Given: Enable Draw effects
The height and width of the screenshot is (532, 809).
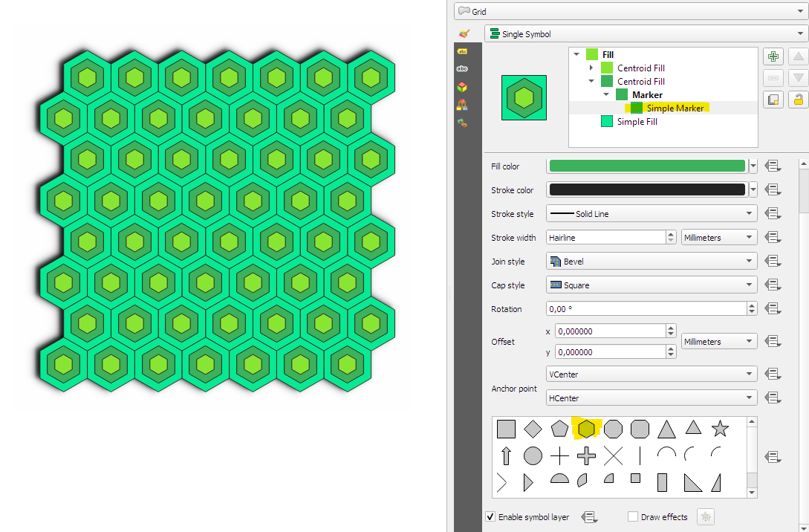Looking at the screenshot, I should [632, 516].
